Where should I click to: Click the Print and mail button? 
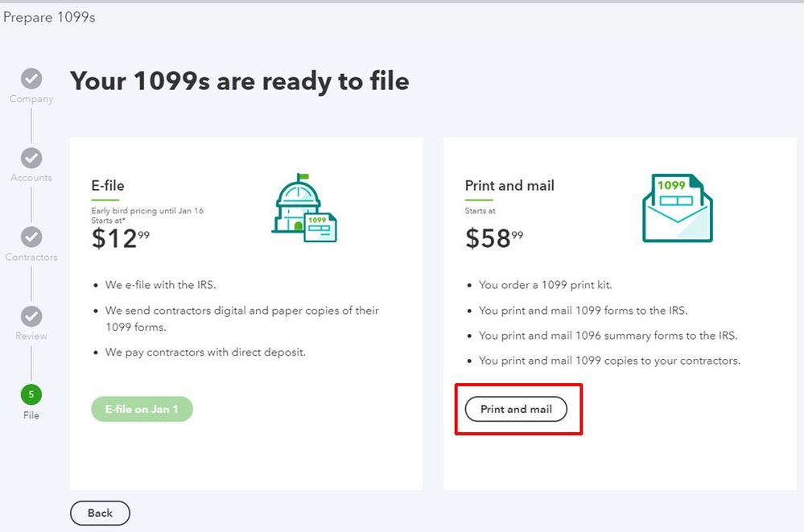pos(516,409)
